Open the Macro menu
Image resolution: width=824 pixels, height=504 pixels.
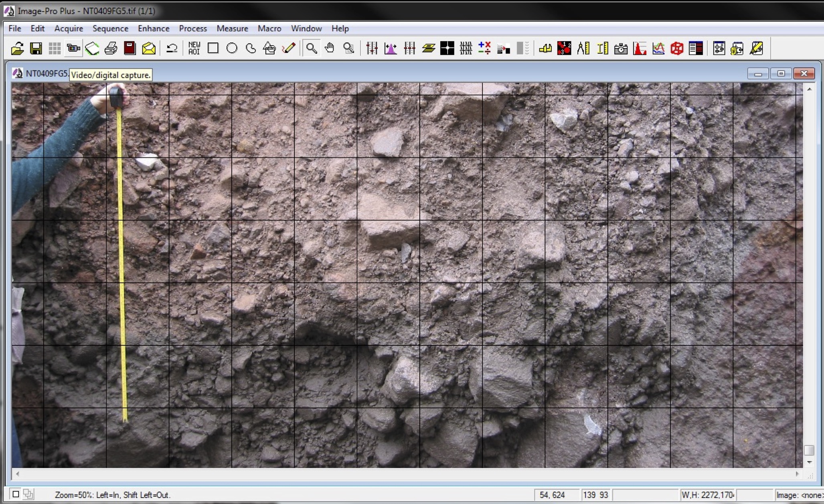click(269, 28)
